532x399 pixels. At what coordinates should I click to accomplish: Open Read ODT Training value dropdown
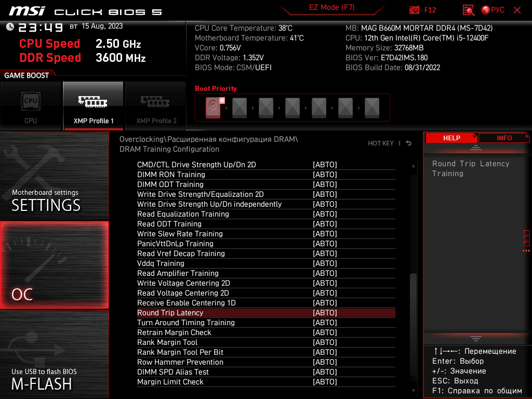coord(325,224)
